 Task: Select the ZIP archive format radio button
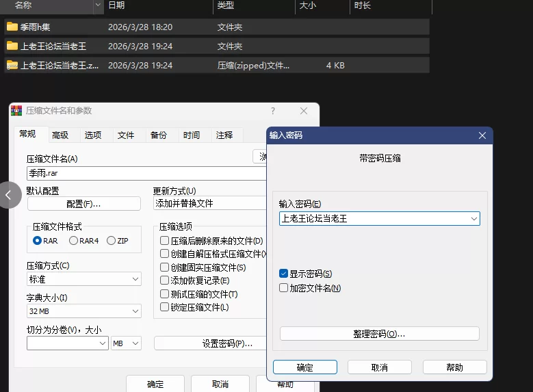(111, 241)
